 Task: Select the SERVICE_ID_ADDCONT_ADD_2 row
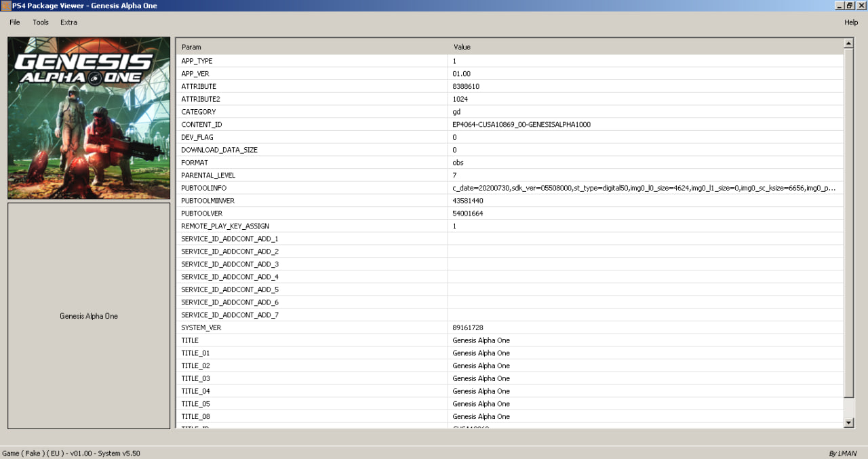[510, 252]
